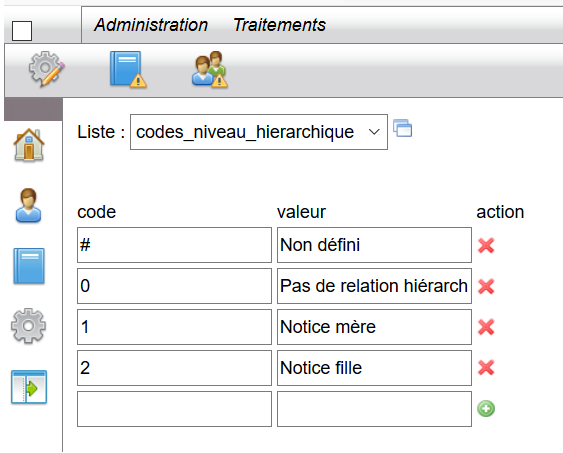Click the empty valeur input field
Image resolution: width=563 pixels, height=453 pixels.
(374, 409)
